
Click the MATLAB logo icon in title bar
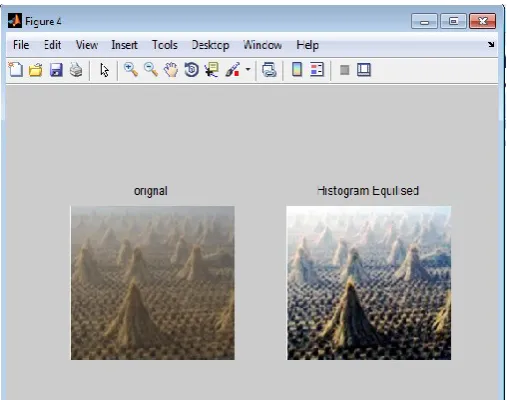[15, 21]
